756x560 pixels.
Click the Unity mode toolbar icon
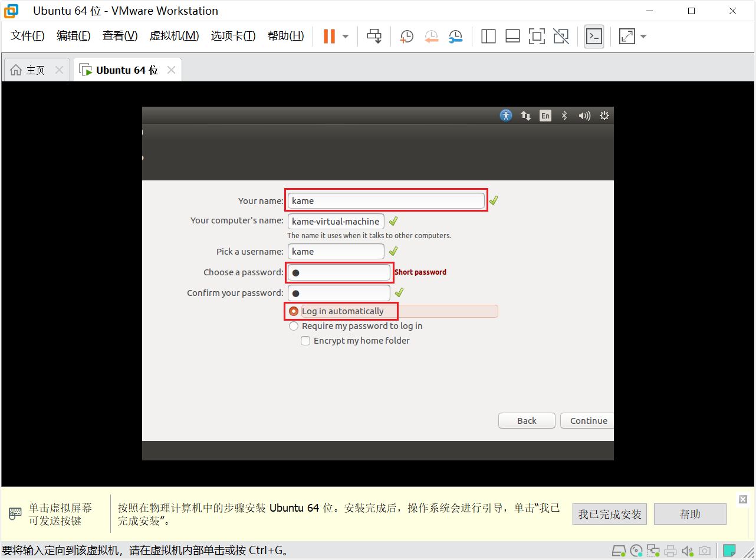tap(561, 37)
